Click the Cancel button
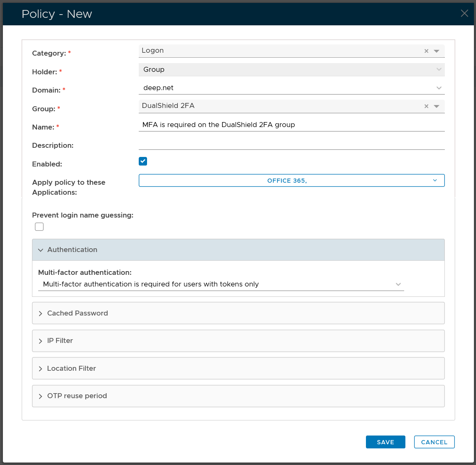This screenshot has height=465, width=476. (x=434, y=442)
